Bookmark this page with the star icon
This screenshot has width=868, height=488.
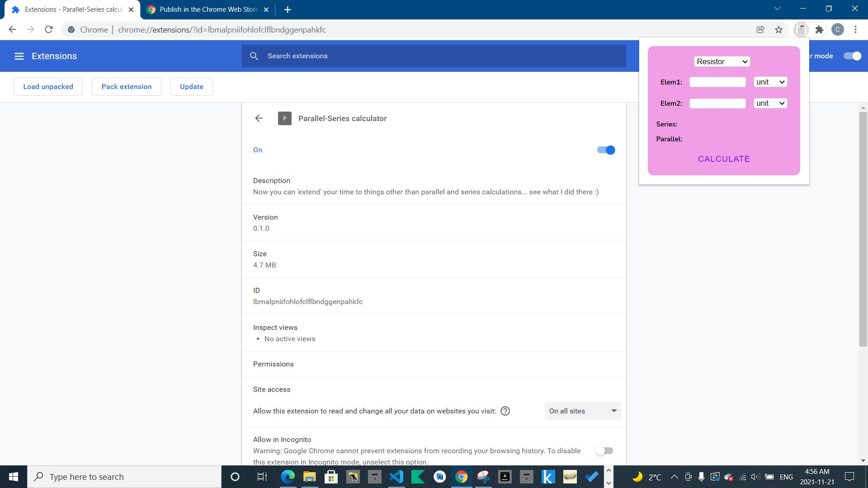pos(778,30)
